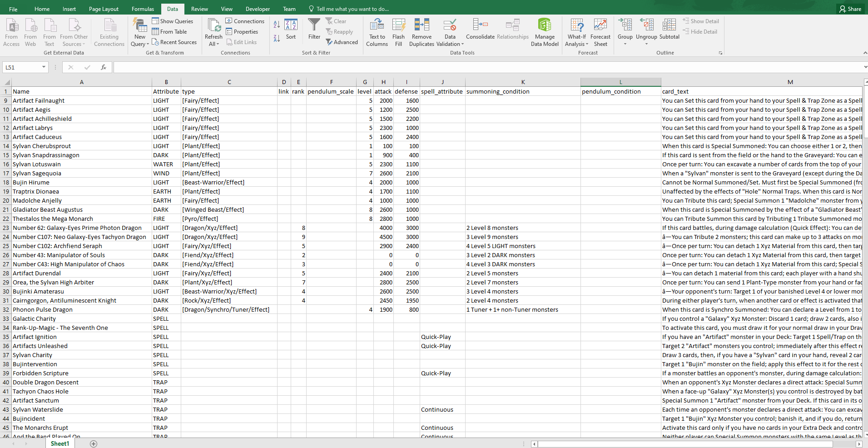This screenshot has height=448, width=868.
Task: Apply Flash Fill
Action: [x=398, y=32]
